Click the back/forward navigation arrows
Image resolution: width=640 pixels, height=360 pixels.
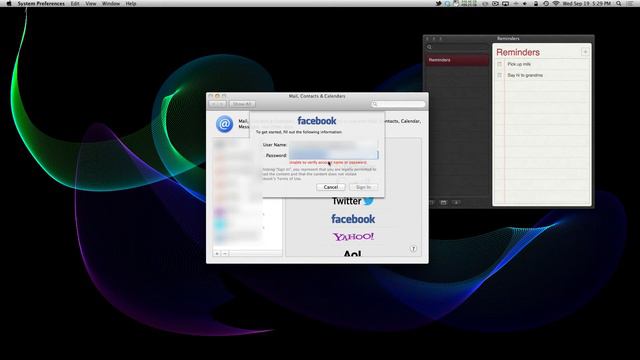[x=217, y=104]
